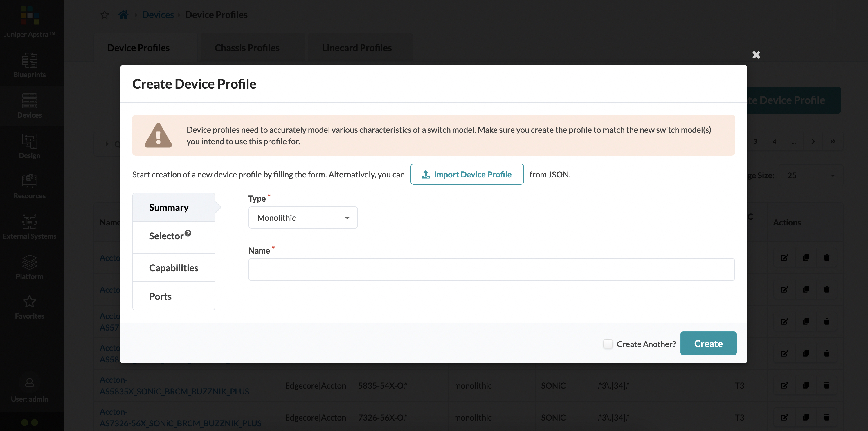Open Blueprints in the sidebar
The height and width of the screenshot is (431, 868).
[30, 65]
